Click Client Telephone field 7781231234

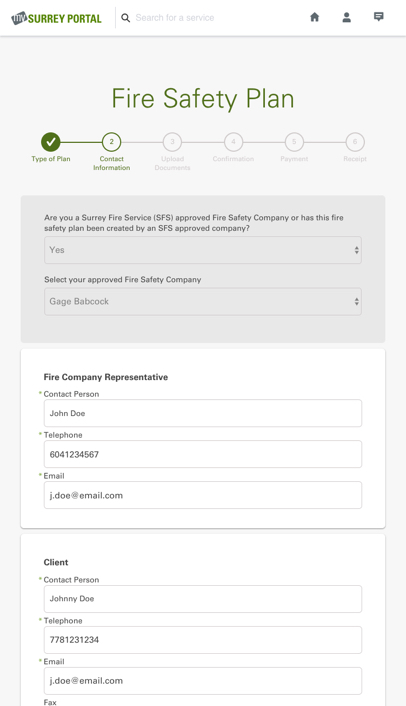203,640
